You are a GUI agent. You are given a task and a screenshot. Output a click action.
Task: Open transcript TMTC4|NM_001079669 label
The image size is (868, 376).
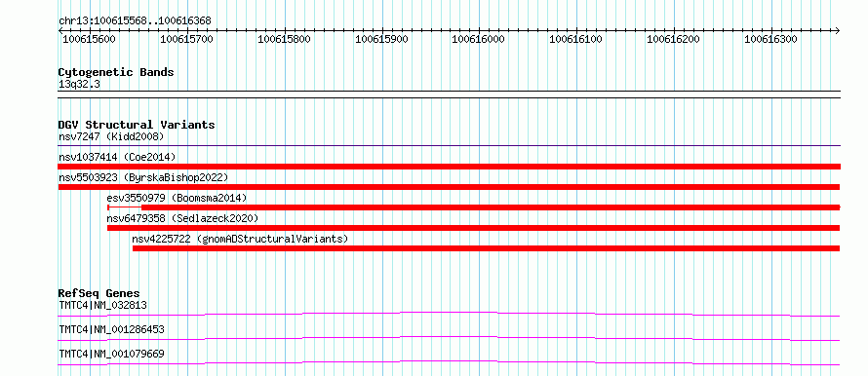pos(111,354)
